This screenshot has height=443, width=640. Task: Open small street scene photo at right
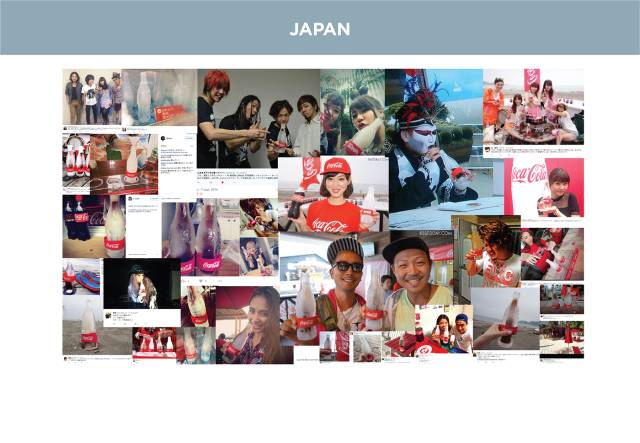[x=562, y=299]
